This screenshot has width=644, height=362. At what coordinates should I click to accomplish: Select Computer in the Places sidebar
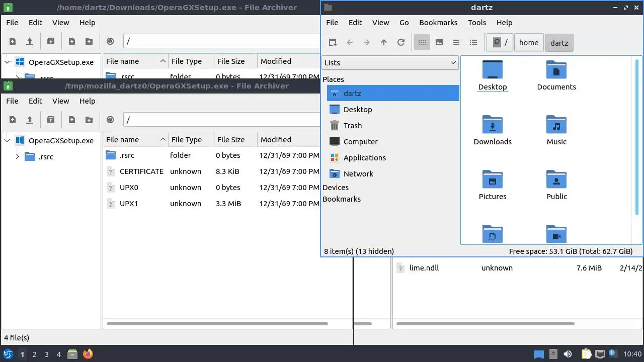point(393,141)
